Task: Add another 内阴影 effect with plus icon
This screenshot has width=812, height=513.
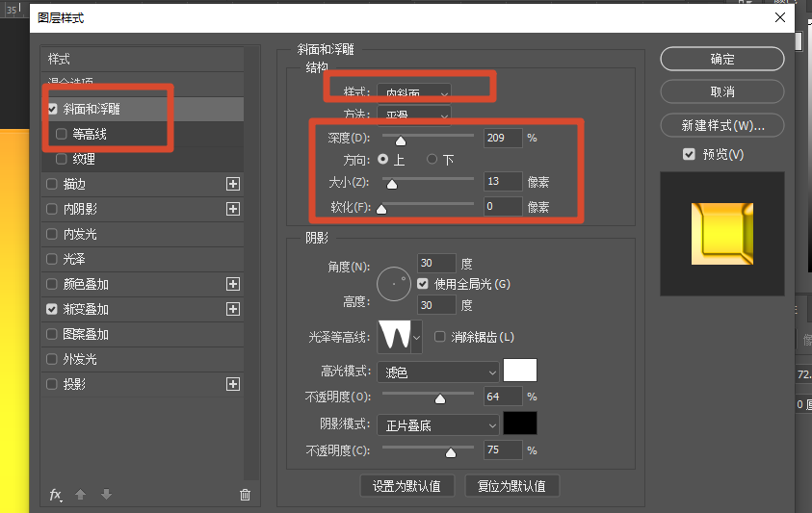Action: click(233, 209)
